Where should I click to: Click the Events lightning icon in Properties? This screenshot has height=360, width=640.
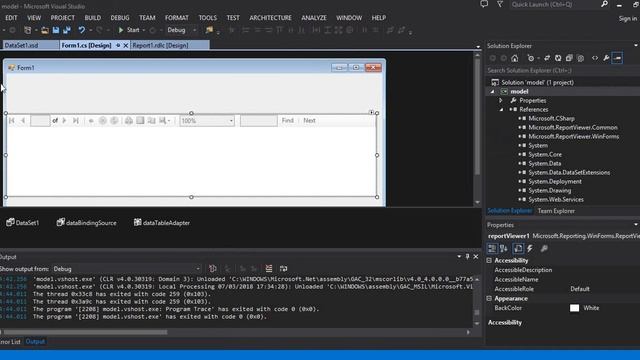click(x=530, y=249)
